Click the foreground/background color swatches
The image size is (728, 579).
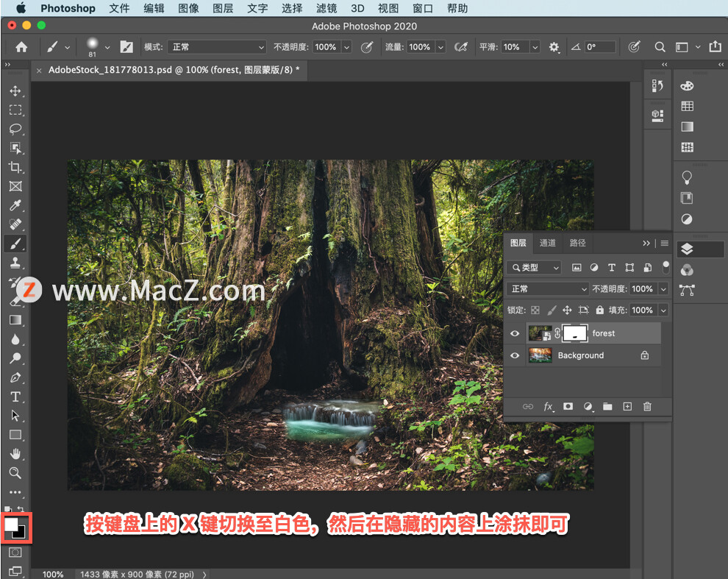click(16, 528)
